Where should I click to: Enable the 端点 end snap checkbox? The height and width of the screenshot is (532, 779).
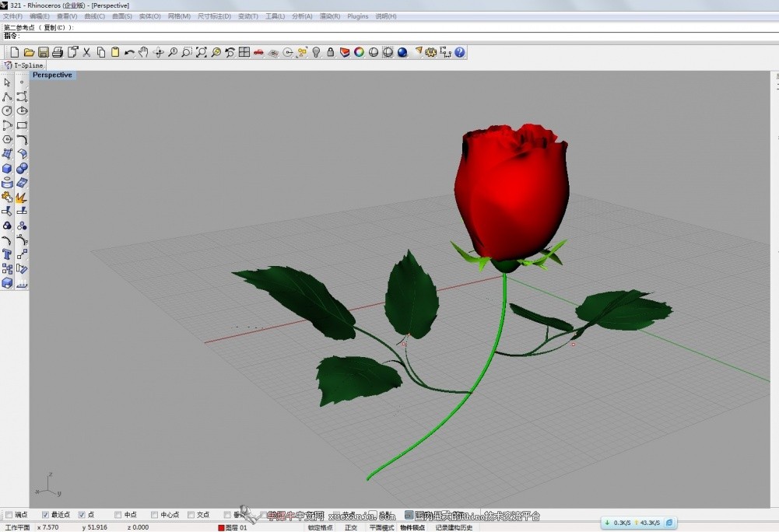[9, 515]
